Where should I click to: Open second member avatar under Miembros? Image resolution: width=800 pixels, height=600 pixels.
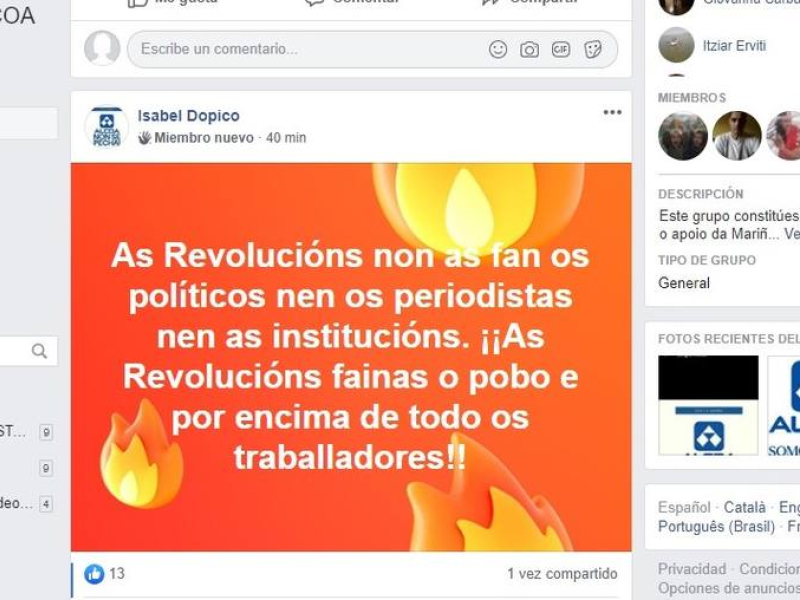[737, 136]
